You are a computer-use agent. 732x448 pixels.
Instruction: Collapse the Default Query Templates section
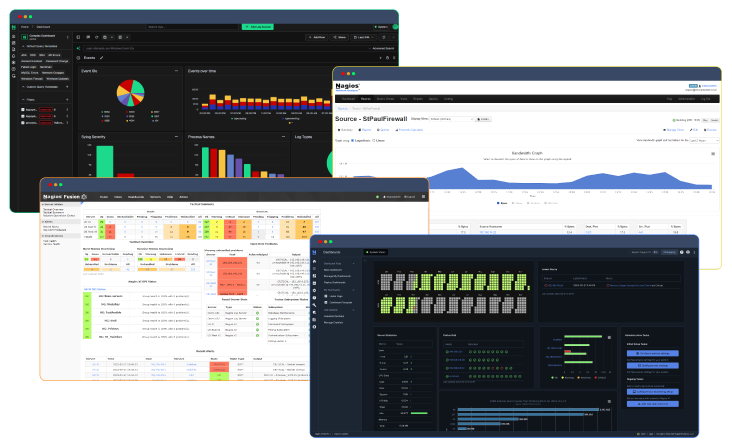(x=23, y=46)
